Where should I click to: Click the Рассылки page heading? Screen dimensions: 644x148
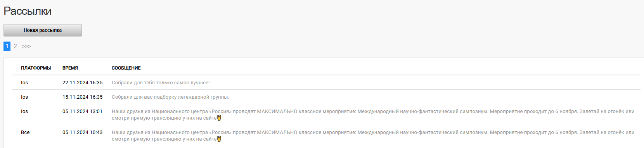tap(28, 11)
